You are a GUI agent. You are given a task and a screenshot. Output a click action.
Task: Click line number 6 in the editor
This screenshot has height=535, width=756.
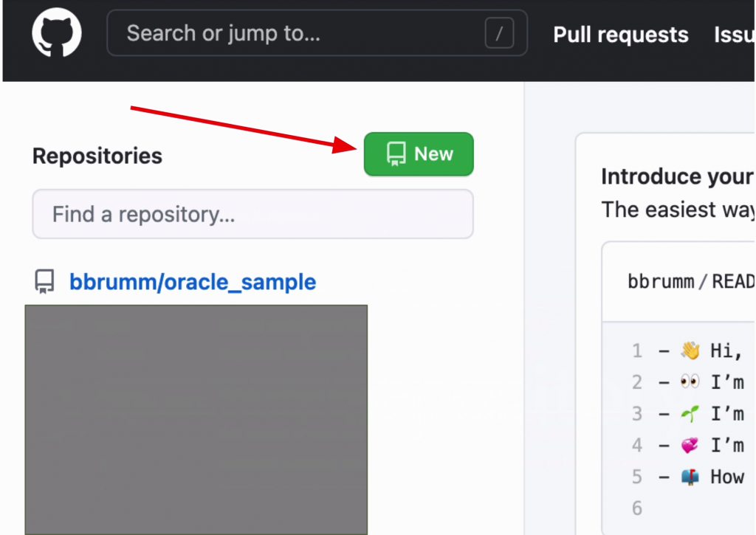pos(637,508)
